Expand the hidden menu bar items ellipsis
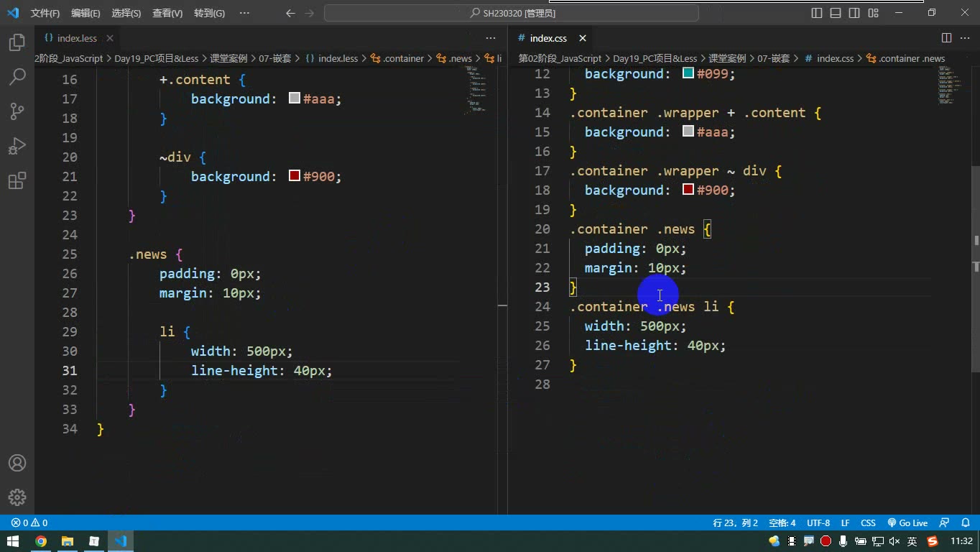This screenshot has width=980, height=552. point(244,13)
